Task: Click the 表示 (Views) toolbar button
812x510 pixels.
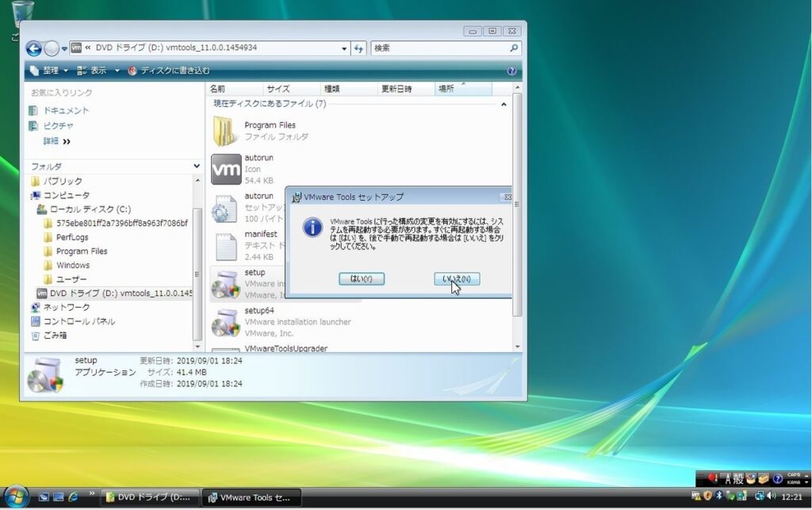Action: coord(92,71)
